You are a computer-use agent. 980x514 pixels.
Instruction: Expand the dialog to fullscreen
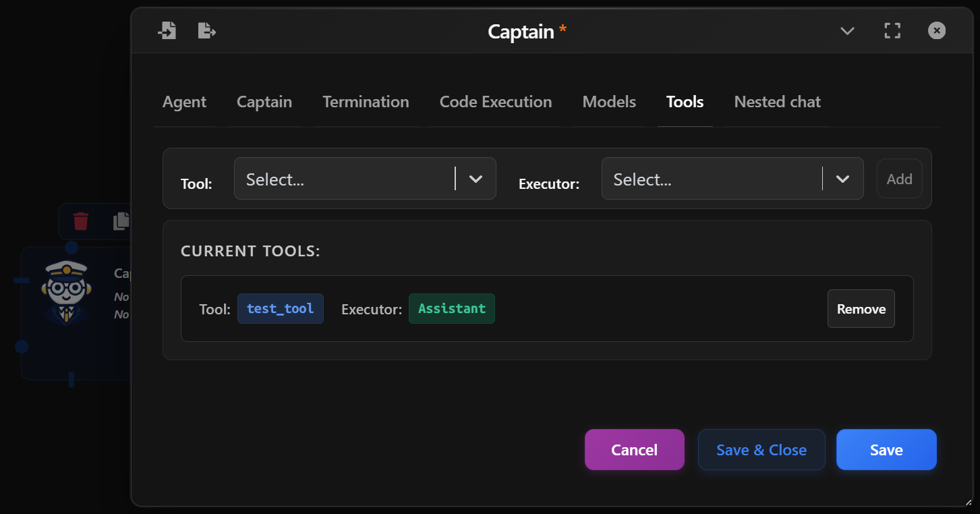point(892,30)
